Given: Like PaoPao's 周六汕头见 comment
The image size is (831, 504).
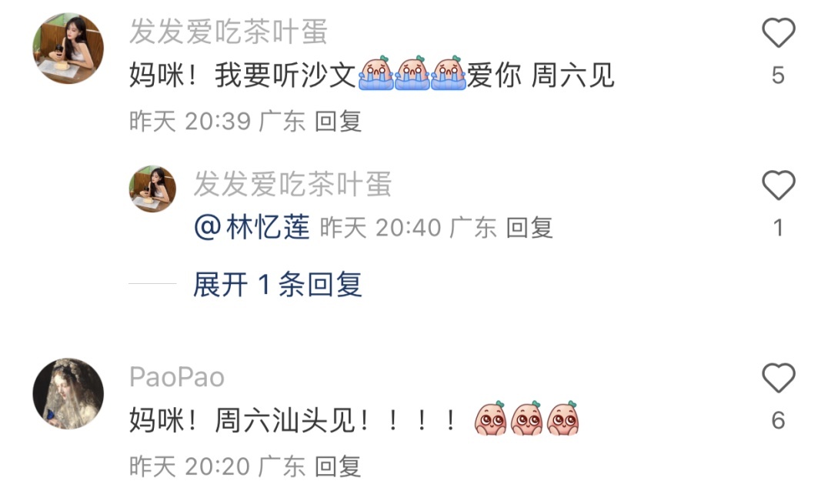Looking at the screenshot, I should [x=778, y=378].
